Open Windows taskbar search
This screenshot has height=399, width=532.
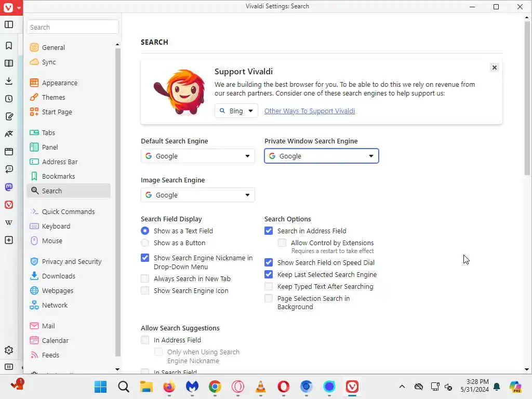(124, 387)
